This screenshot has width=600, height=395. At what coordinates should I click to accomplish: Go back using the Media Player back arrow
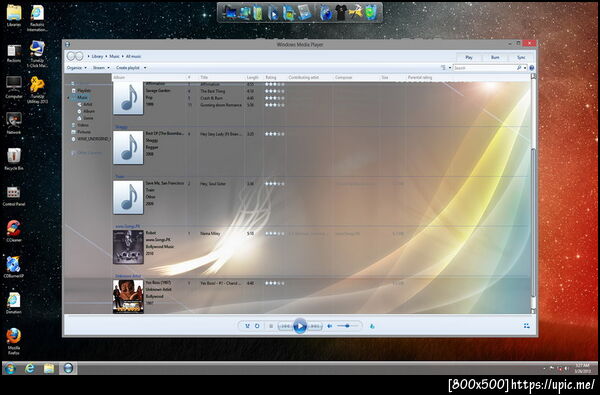pyautogui.click(x=70, y=56)
